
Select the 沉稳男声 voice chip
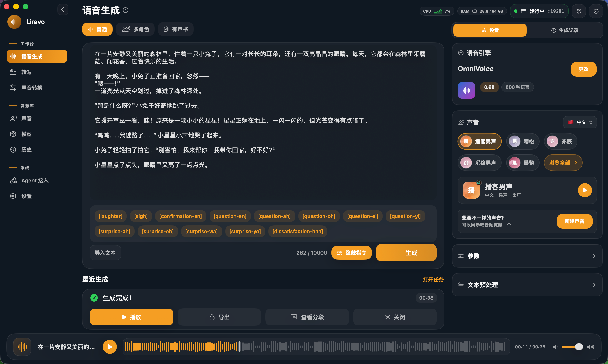click(479, 163)
